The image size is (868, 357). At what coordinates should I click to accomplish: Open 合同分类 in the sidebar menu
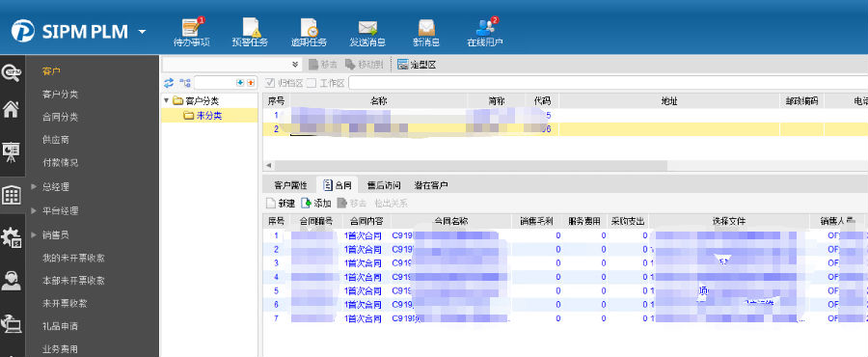pos(60,117)
